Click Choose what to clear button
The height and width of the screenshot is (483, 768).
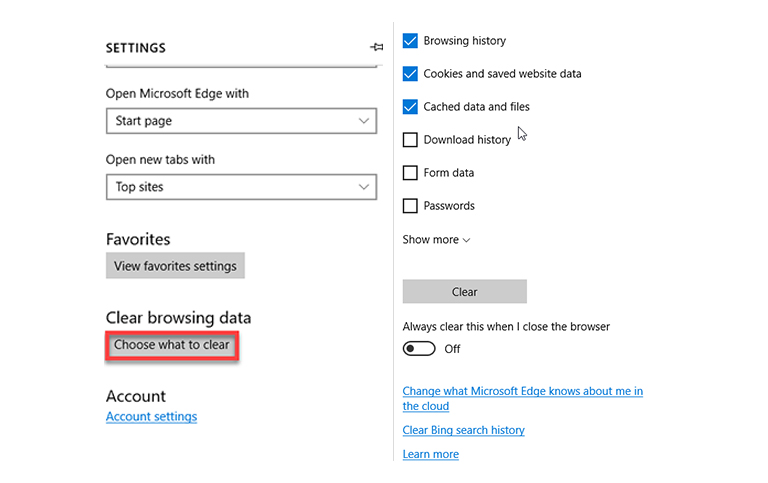172,345
